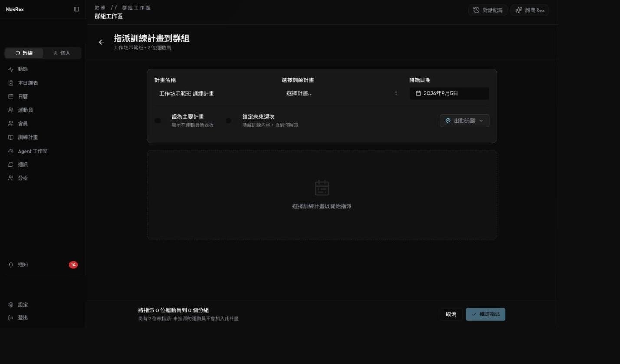Click the history clock icon in 對話紀錄
This screenshot has height=364, width=620.
pyautogui.click(x=476, y=10)
